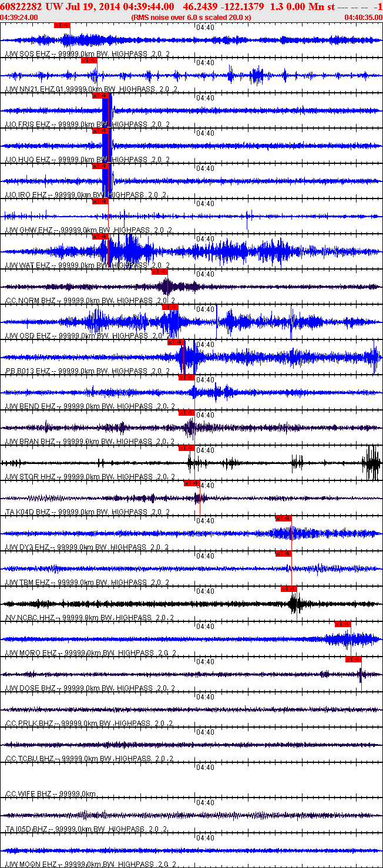Viewport: 383px width, 868px height.
Task: Select the RMS noise scaling note
Action: 191,17
